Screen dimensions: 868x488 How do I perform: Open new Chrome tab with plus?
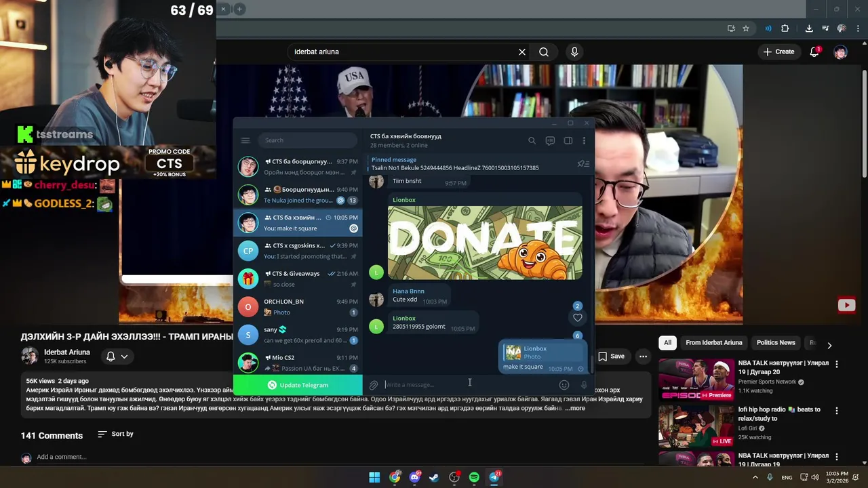[239, 9]
